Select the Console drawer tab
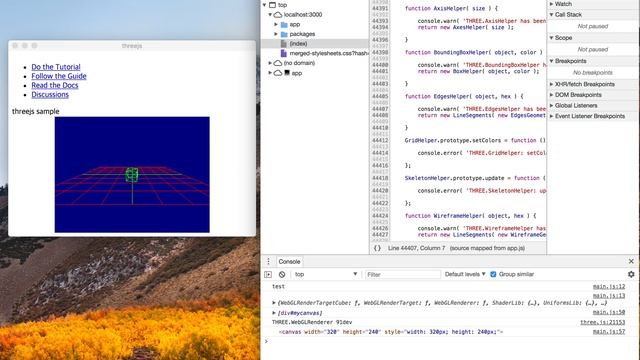This screenshot has height=360, width=640. (x=289, y=262)
